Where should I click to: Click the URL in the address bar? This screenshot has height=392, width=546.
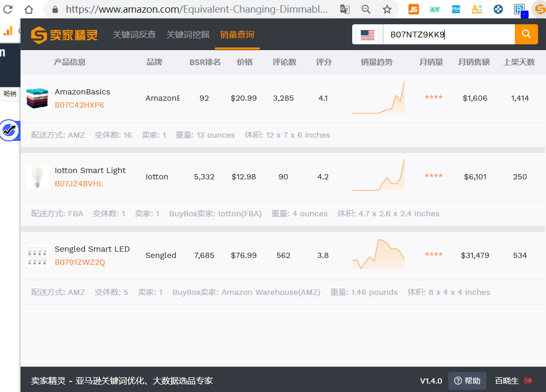tap(197, 9)
